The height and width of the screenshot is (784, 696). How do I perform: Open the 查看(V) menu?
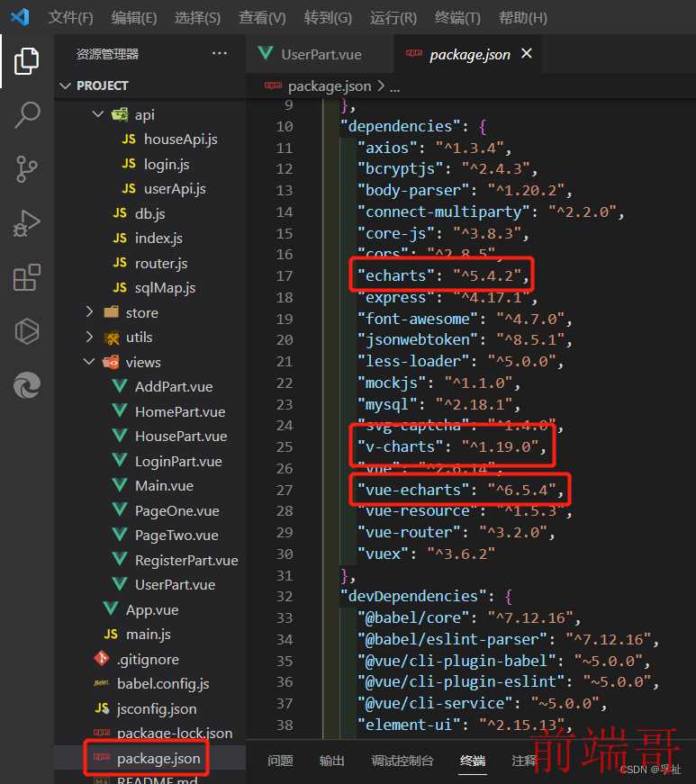pyautogui.click(x=262, y=17)
